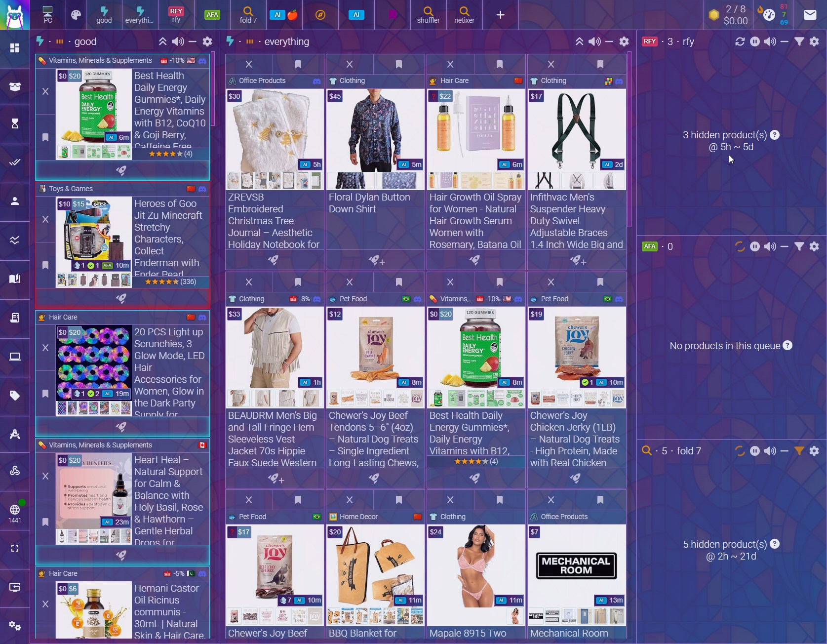Open settings gear of AFA queue
This screenshot has height=644, width=827.
coord(815,246)
